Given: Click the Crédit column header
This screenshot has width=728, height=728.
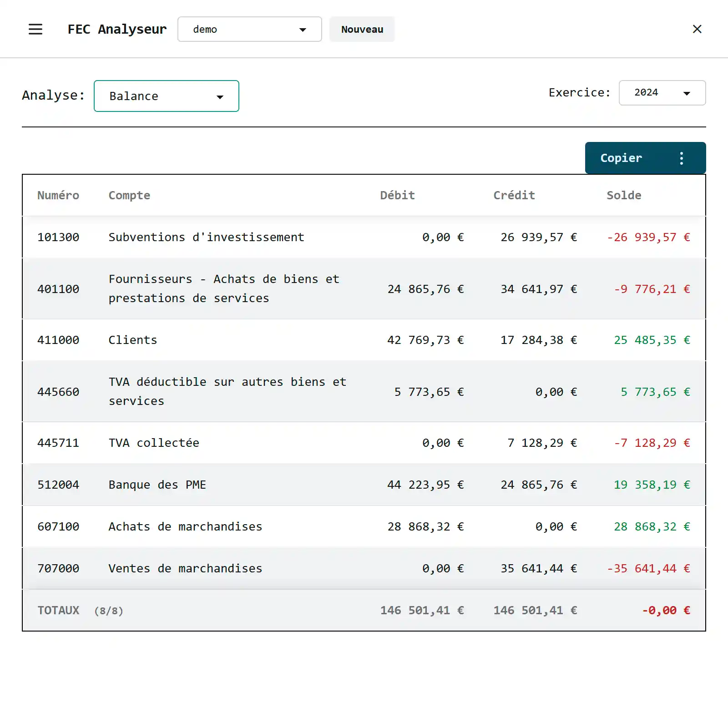Looking at the screenshot, I should point(514,195).
